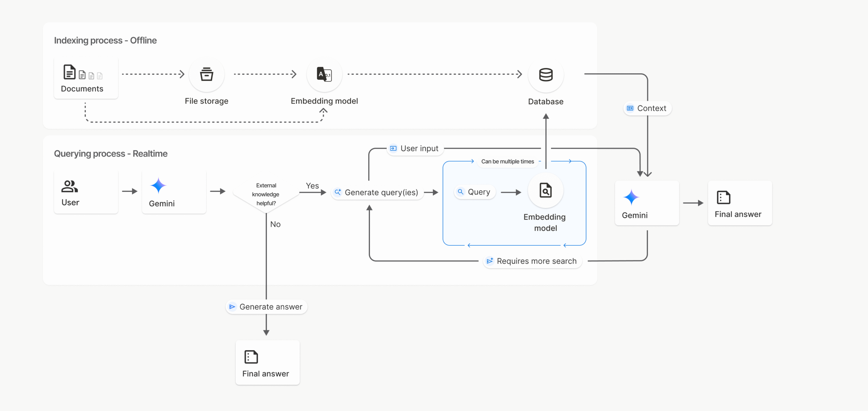Screen dimensions: 868x411
Task: Click the 'Embedding model' label in the blue box
Action: coord(545,223)
